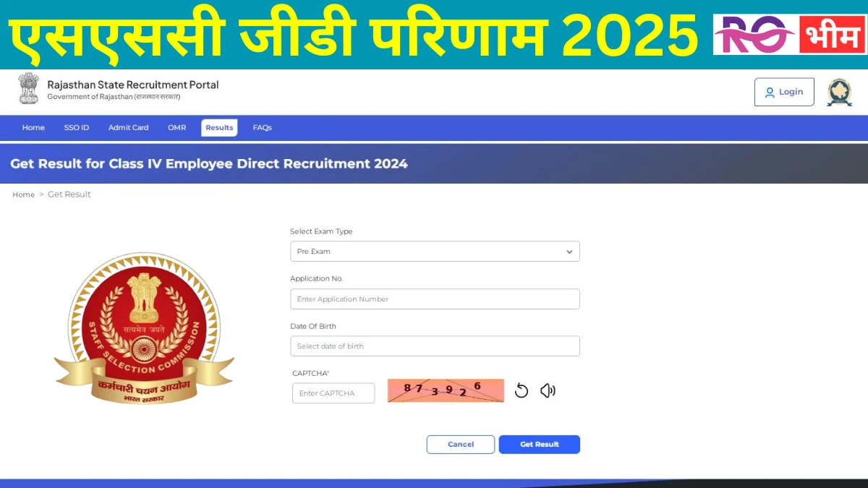Click the Rajasthan government crest icon beside Login

840,93
